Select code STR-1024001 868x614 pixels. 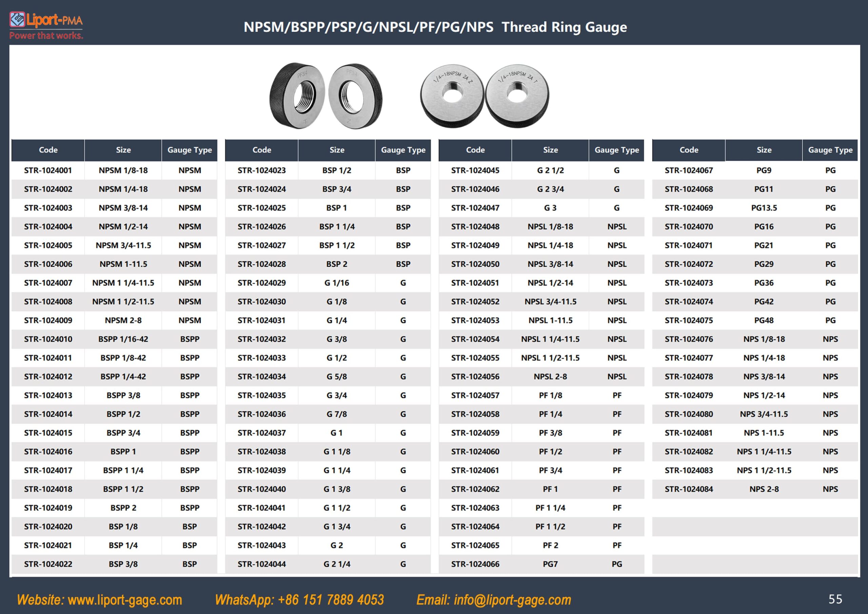point(48,170)
